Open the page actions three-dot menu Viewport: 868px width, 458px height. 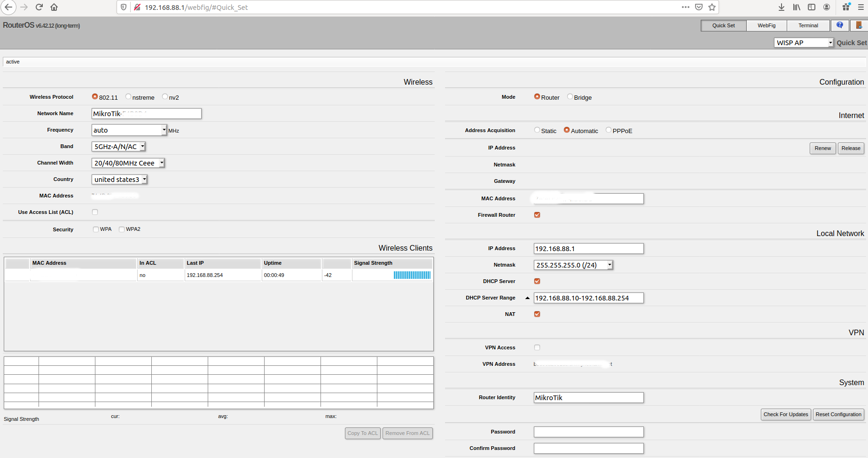coord(686,7)
